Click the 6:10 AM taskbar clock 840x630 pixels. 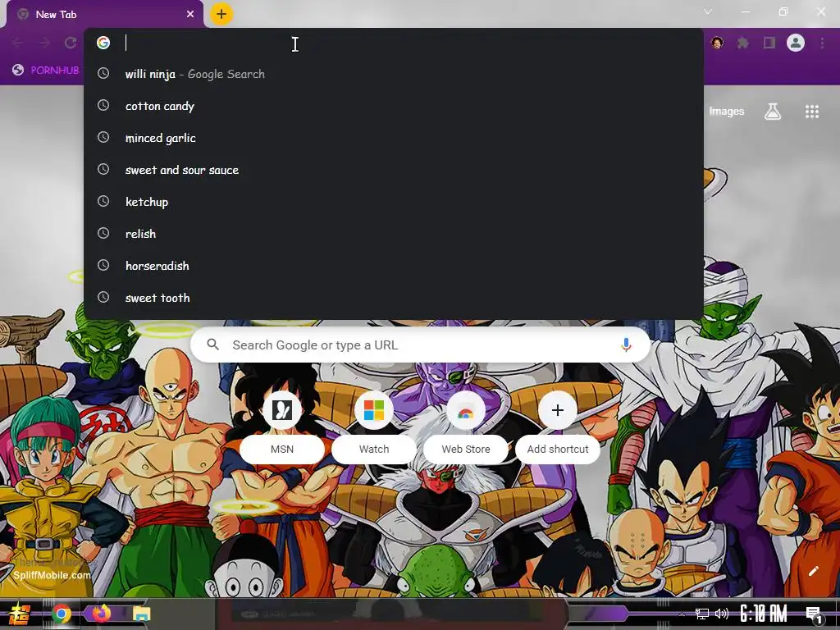764,614
